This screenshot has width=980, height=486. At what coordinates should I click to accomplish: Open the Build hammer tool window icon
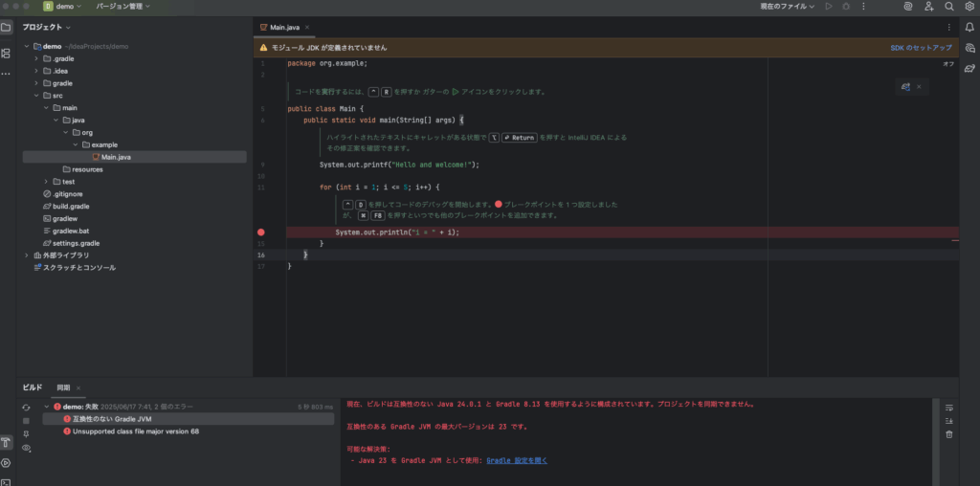pos(6,442)
